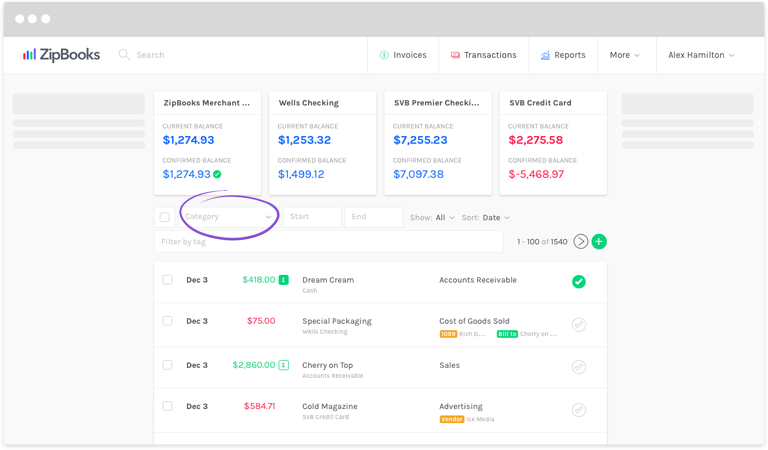The image size is (768, 450).
Task: Check the Dream Cream transaction checkbox
Action: pyautogui.click(x=168, y=280)
